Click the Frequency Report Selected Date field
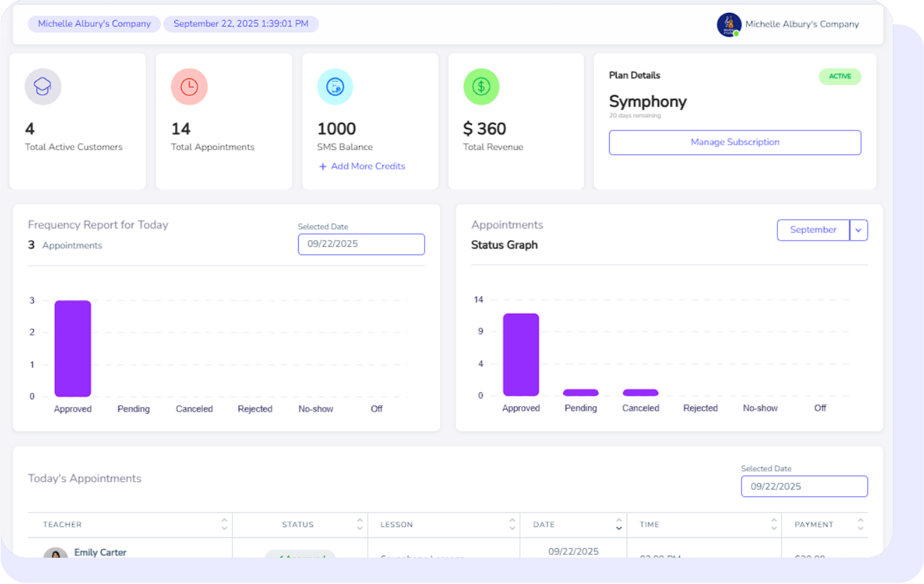 [361, 245]
